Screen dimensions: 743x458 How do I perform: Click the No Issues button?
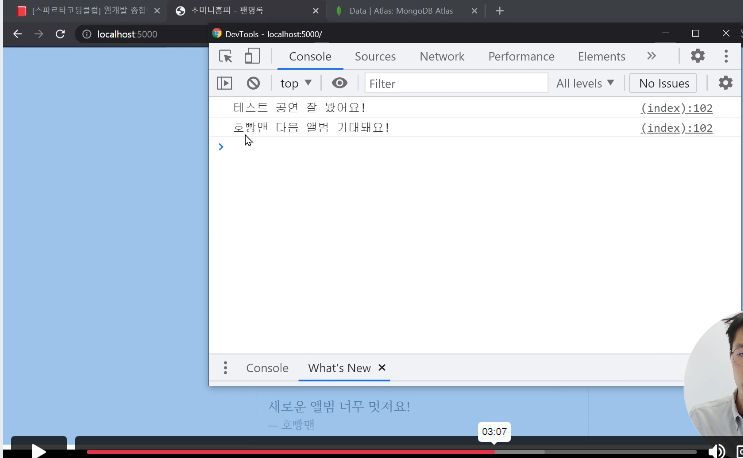click(663, 83)
